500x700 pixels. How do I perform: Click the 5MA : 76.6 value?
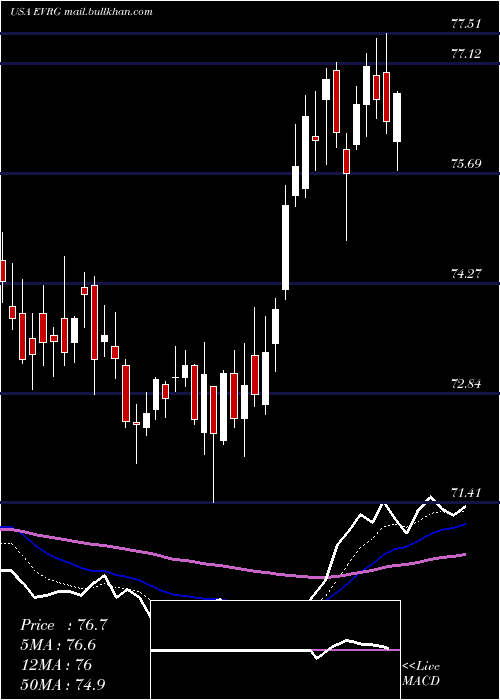(x=58, y=645)
